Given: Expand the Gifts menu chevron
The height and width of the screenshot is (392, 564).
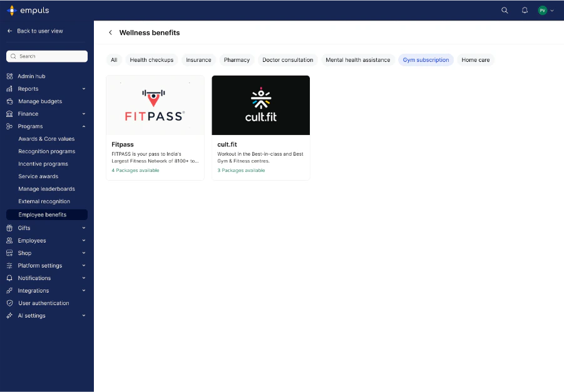Looking at the screenshot, I should point(84,228).
